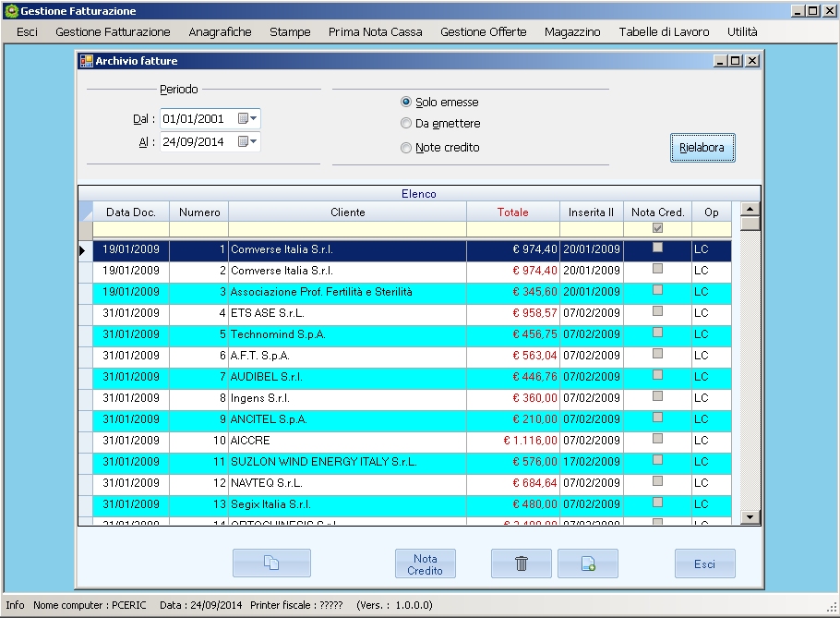Sort by the Cliente column header
Screen dimensions: 840x618
(x=347, y=212)
